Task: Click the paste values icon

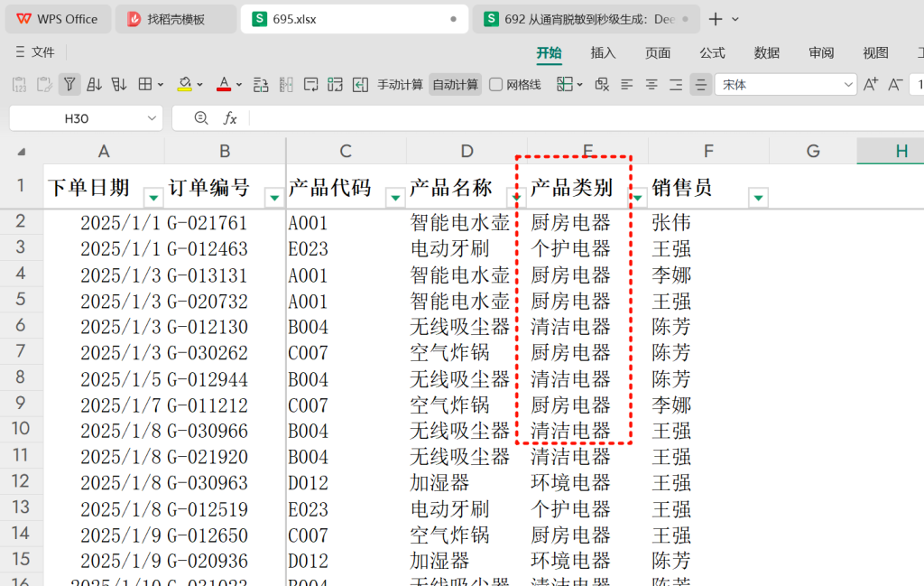Action: (x=20, y=85)
